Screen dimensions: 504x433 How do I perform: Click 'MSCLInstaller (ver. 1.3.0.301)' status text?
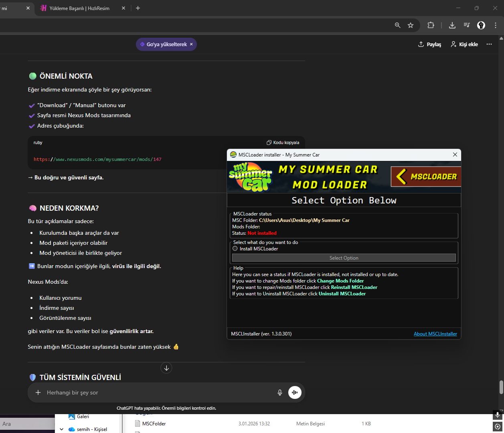tap(261, 334)
